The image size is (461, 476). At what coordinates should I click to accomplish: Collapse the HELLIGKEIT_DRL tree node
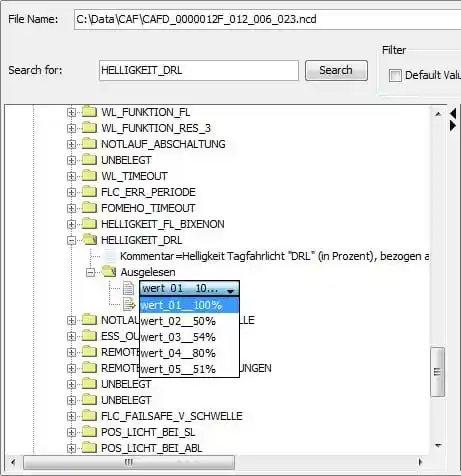click(x=71, y=240)
